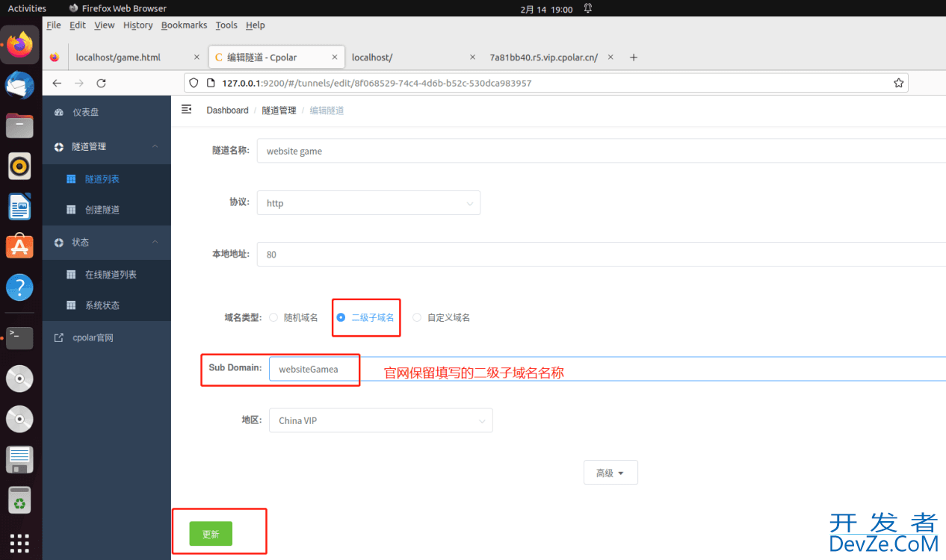Viewport: 946px width, 560px height.
Task: Go back with the browser back arrow
Action: pos(57,83)
